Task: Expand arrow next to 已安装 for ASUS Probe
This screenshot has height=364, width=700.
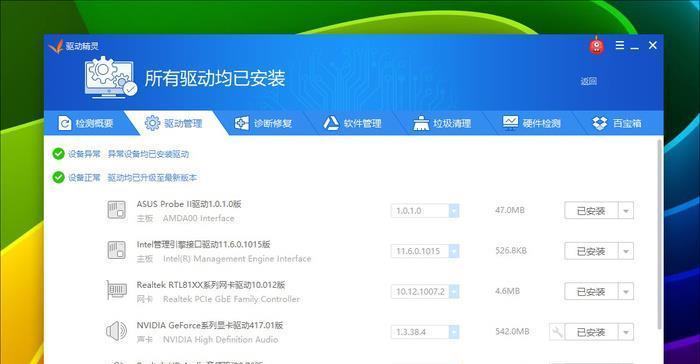Action: coord(626,211)
